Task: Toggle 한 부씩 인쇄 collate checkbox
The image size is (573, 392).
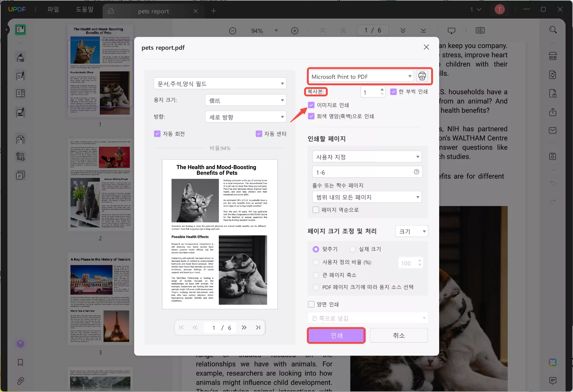Action: pyautogui.click(x=393, y=91)
